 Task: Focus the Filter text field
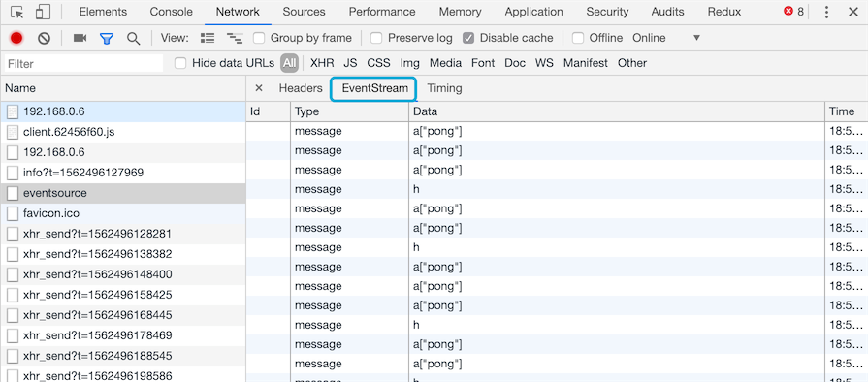tap(84, 64)
